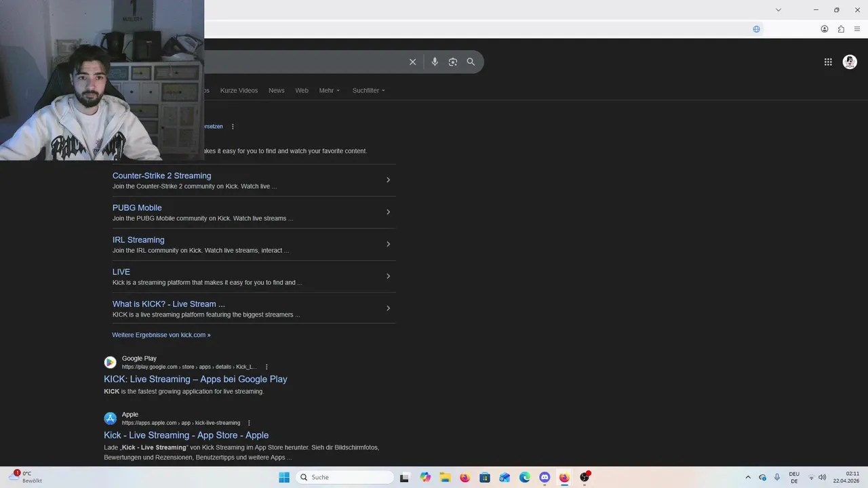This screenshot has width=868, height=488.
Task: Open the Firefox account icon
Action: (825, 29)
